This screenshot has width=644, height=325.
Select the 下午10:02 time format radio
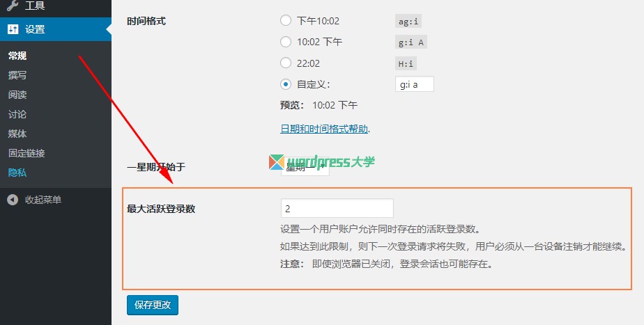pos(286,20)
